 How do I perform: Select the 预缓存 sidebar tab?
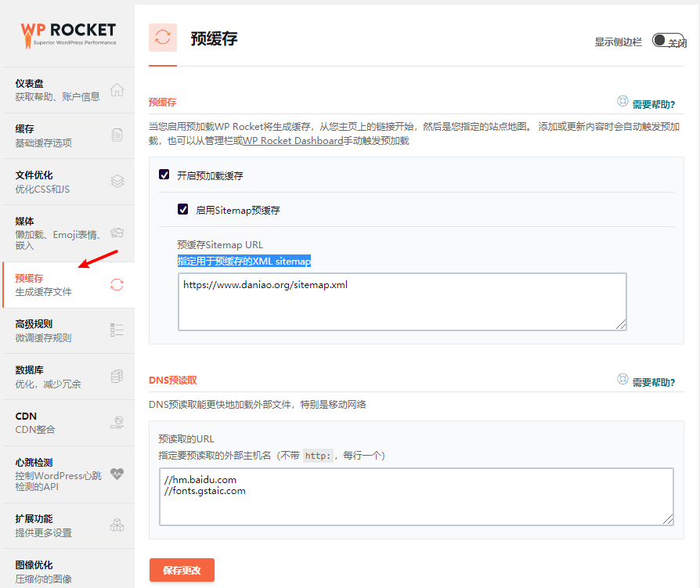click(69, 285)
